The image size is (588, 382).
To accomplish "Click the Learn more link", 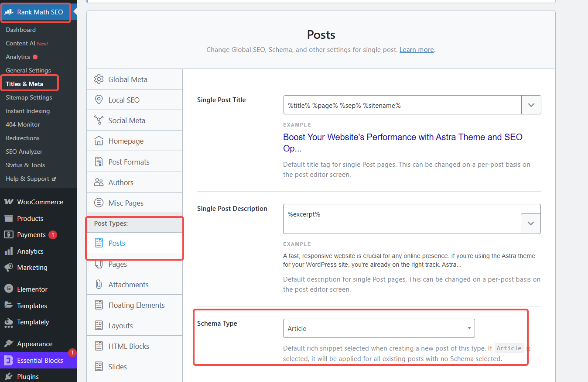I will click(417, 50).
